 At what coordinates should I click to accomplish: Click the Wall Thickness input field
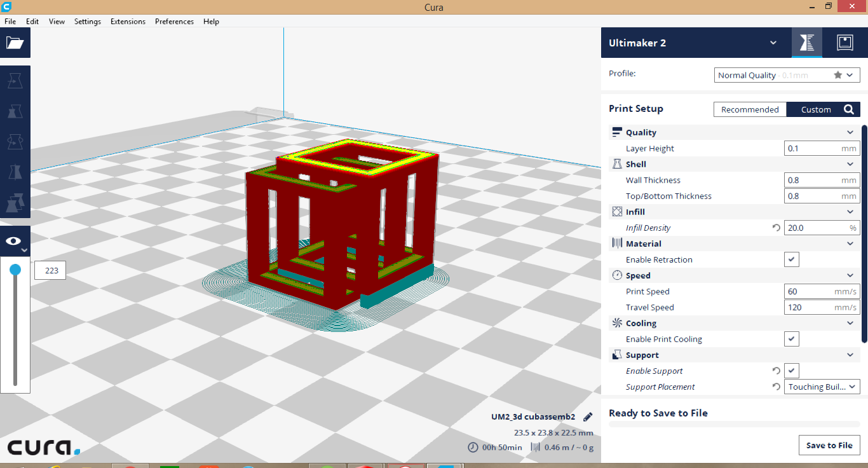click(822, 180)
